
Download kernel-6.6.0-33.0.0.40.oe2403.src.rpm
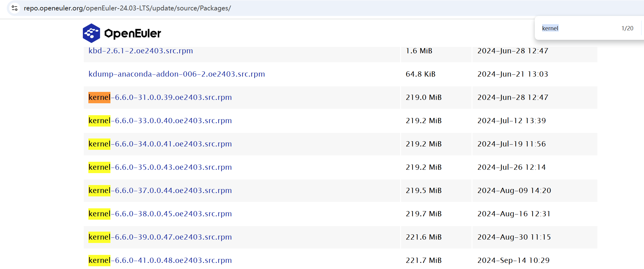[160, 121]
